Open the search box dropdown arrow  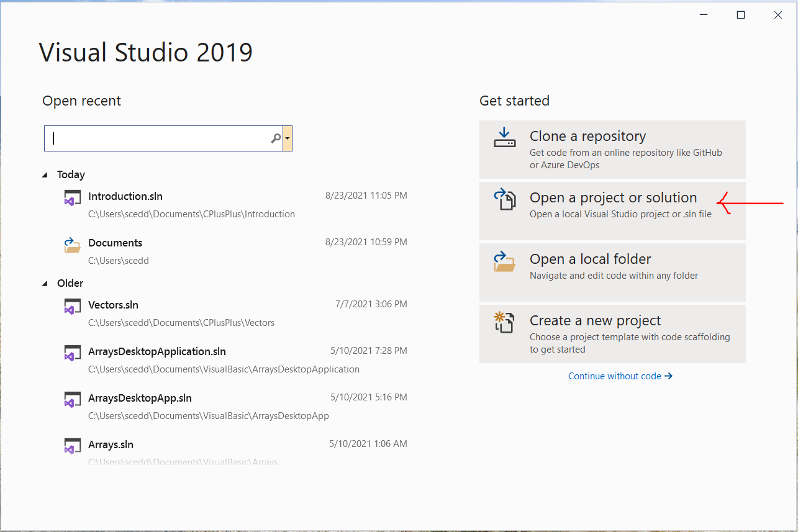[287, 139]
